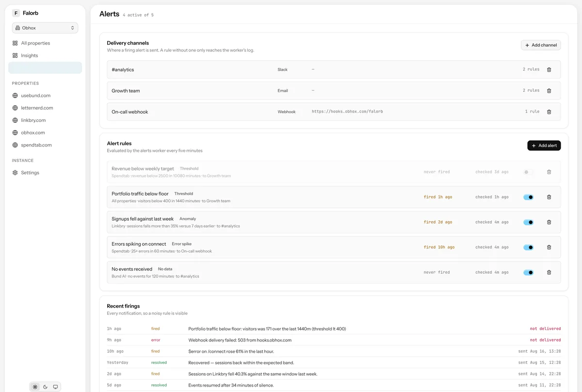Enable Revenue below weekly target rule
Image resolution: width=582 pixels, height=392 pixels.
pos(528,172)
